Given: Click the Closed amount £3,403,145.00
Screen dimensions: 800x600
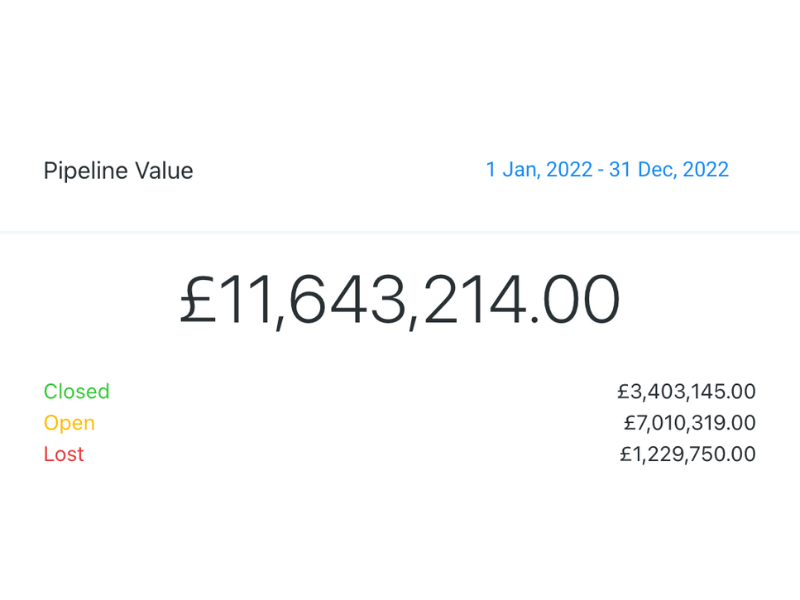Looking at the screenshot, I should point(686,391).
